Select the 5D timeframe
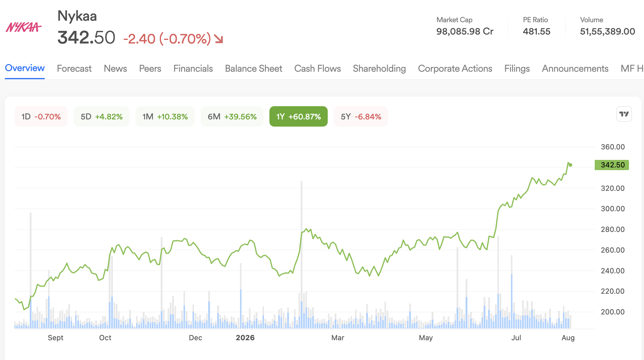 pyautogui.click(x=102, y=116)
